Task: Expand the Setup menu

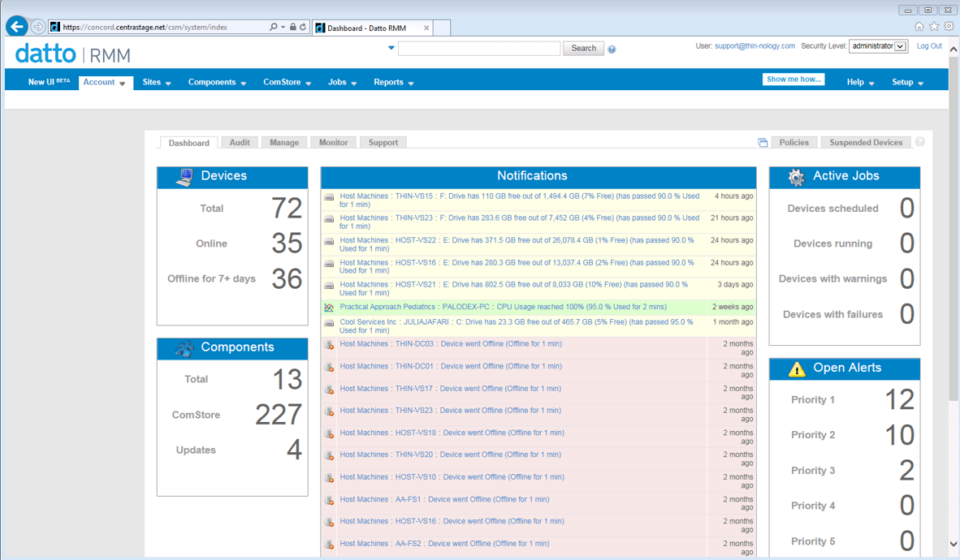Action: (x=907, y=82)
